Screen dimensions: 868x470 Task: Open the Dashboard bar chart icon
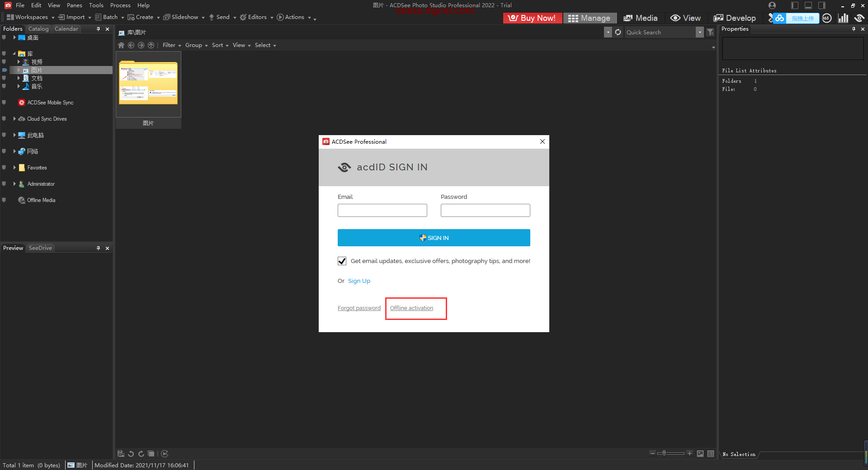tap(843, 18)
